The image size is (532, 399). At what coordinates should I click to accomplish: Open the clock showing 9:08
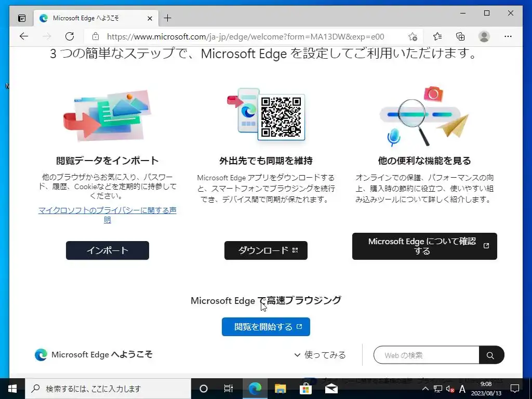(486, 389)
